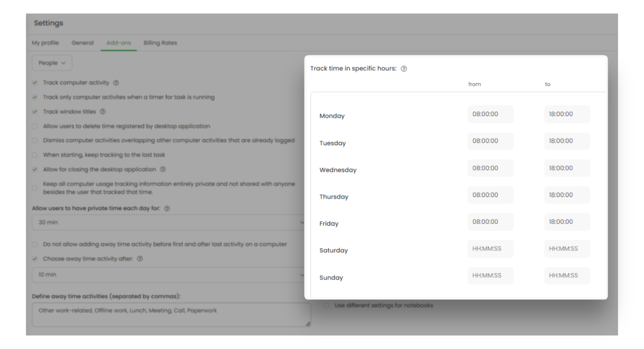644x349 pixels.
Task: Toggle Track computer activity checkbox
Action: click(35, 83)
